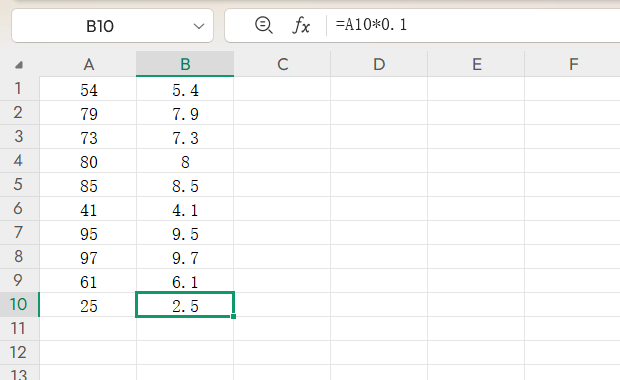
Task: Click cell A6 containing 41
Action: [x=88, y=209]
